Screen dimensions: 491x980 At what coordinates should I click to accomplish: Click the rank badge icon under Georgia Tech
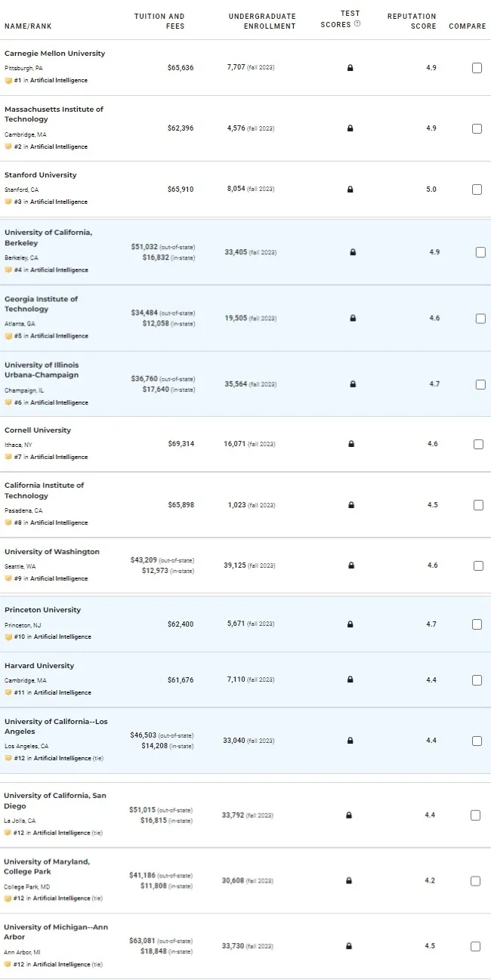[8, 336]
